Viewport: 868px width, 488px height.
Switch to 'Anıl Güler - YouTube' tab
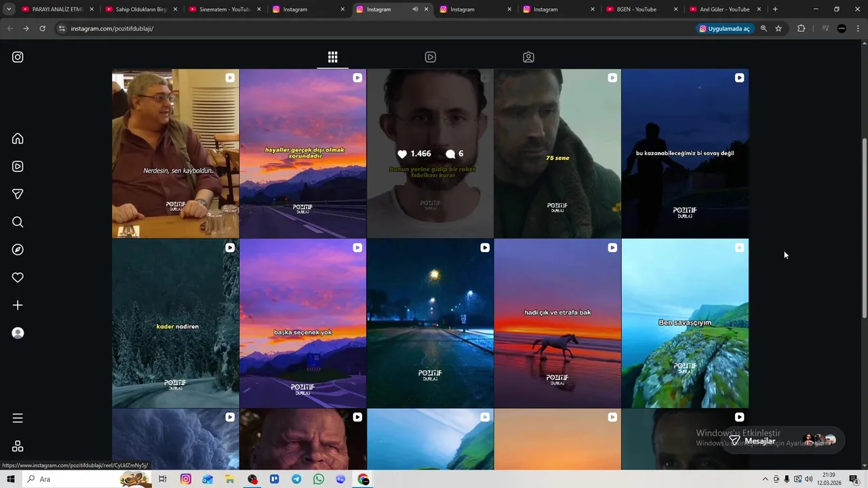(x=726, y=9)
